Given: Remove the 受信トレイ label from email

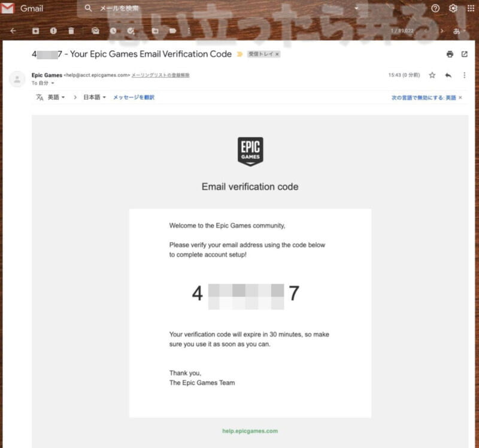Looking at the screenshot, I should click(x=277, y=54).
